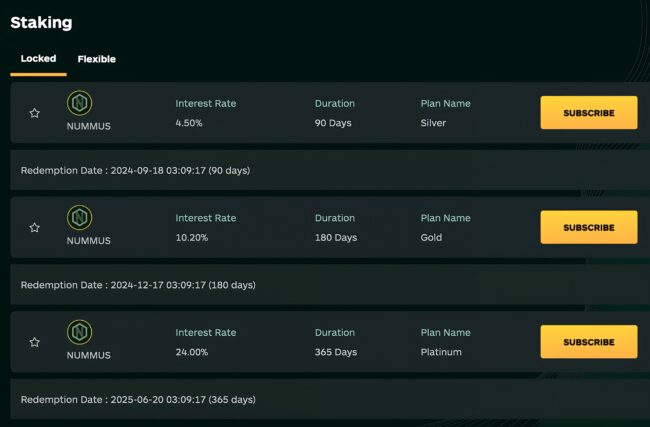The image size is (650, 427).
Task: Click the Gold plan name text
Action: (431, 238)
